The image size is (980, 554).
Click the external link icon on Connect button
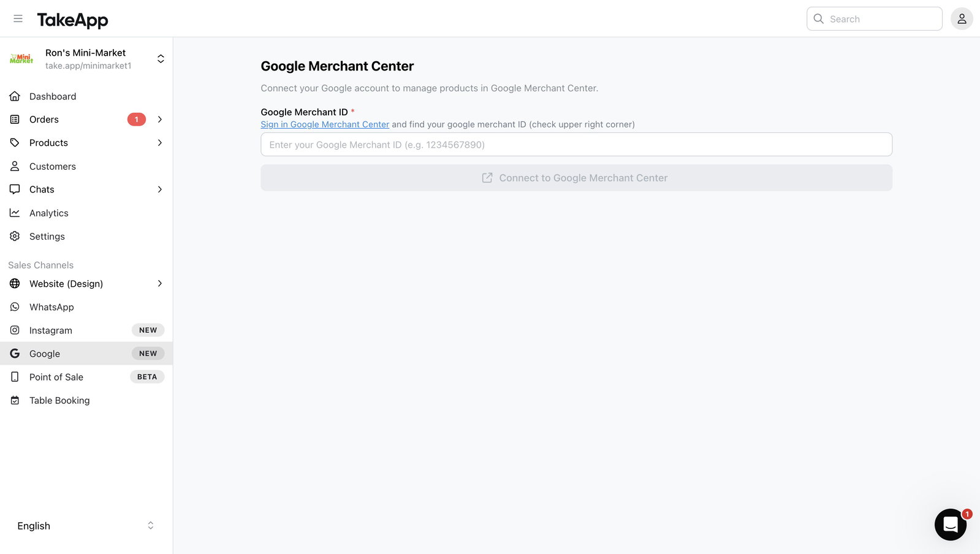point(487,178)
